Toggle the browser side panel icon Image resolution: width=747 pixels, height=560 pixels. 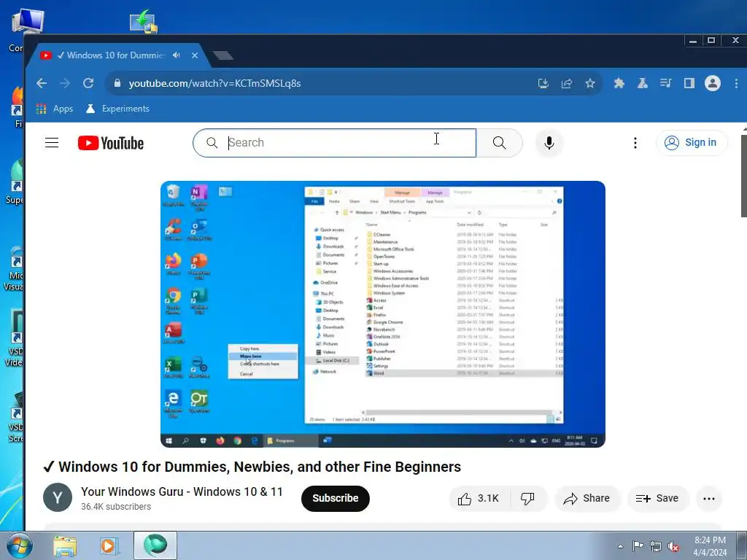pyautogui.click(x=689, y=84)
